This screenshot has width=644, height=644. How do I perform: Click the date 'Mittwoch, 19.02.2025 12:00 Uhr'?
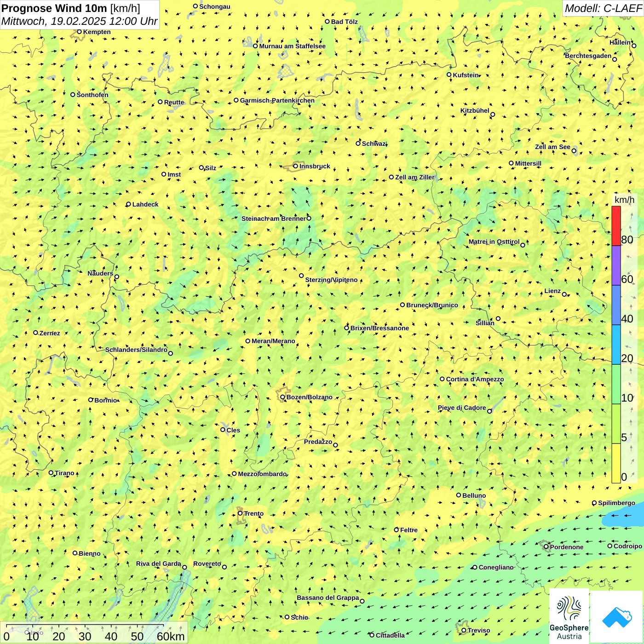(x=80, y=21)
